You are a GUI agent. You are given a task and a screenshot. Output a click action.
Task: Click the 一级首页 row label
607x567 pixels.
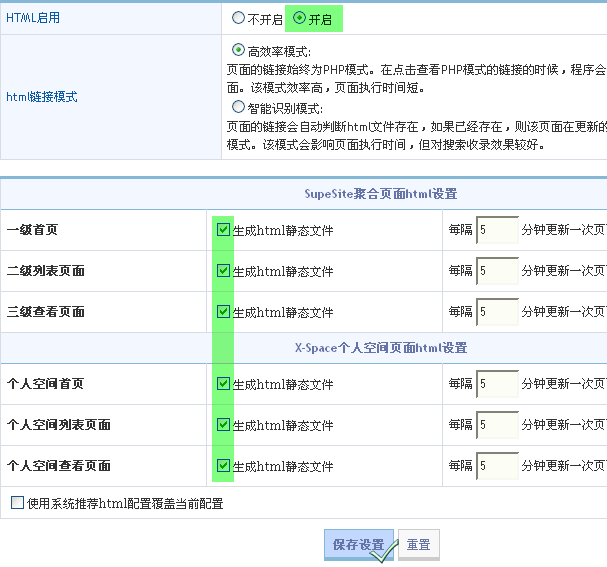(x=32, y=230)
